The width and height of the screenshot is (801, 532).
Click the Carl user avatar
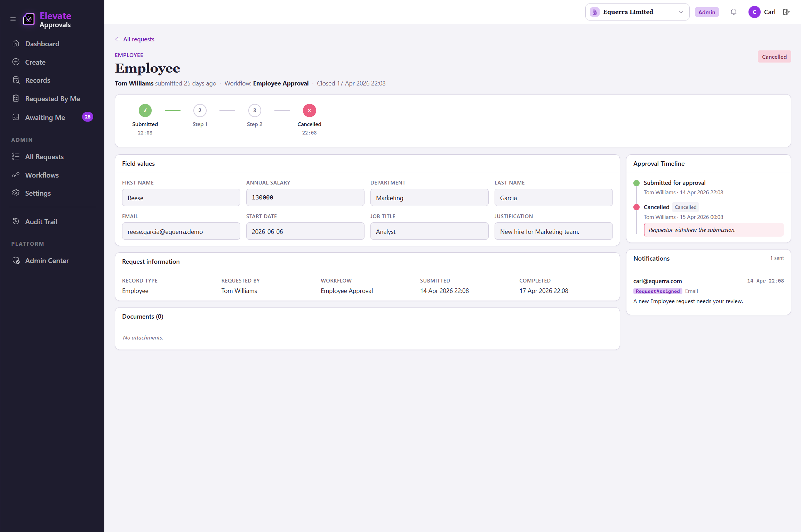pos(754,12)
